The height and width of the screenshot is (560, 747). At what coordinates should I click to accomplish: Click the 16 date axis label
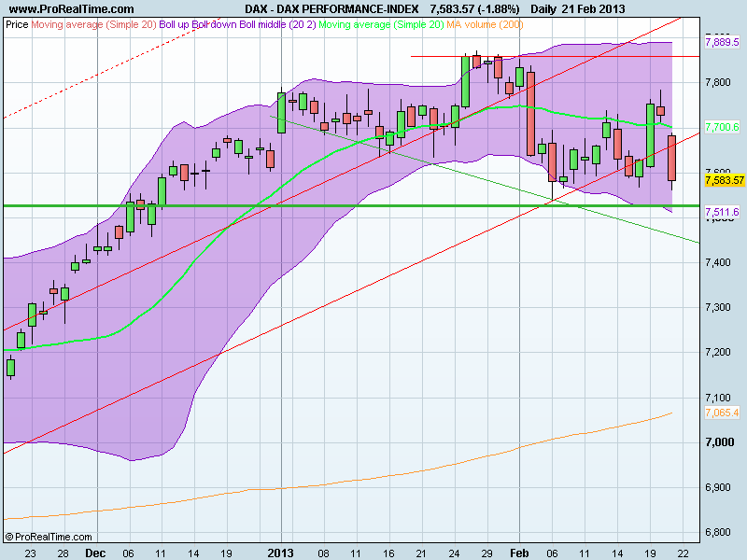click(x=388, y=553)
